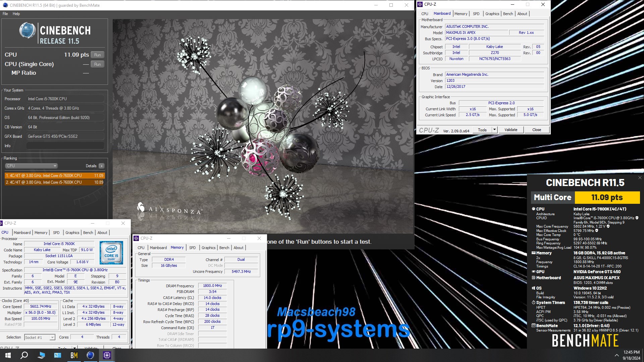
Task: Open the File menu in Cinebench
Action: [5, 14]
